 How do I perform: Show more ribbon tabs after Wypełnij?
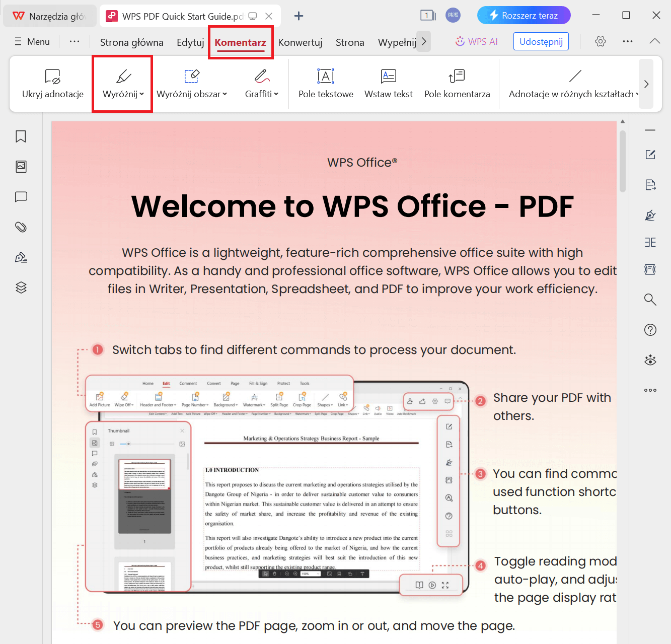point(424,41)
